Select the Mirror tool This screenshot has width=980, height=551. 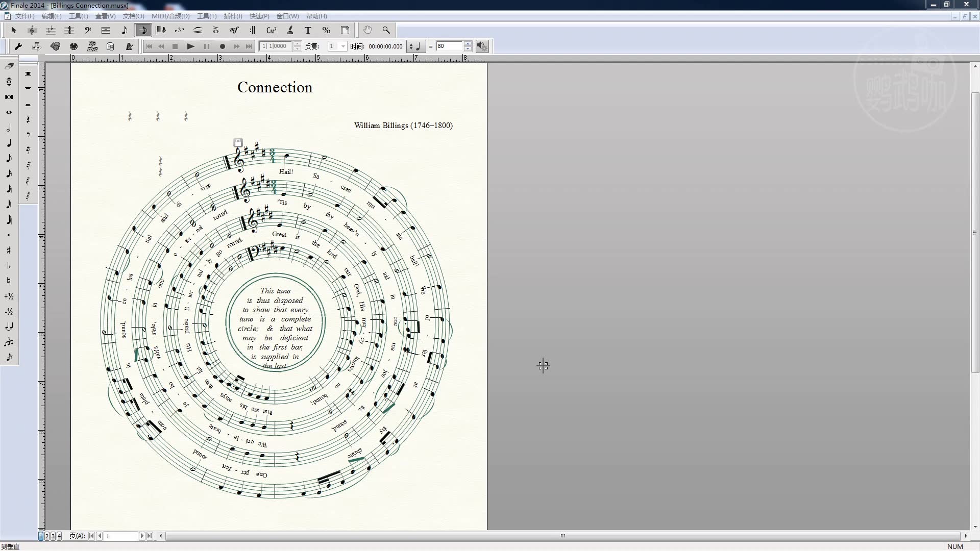click(x=110, y=46)
